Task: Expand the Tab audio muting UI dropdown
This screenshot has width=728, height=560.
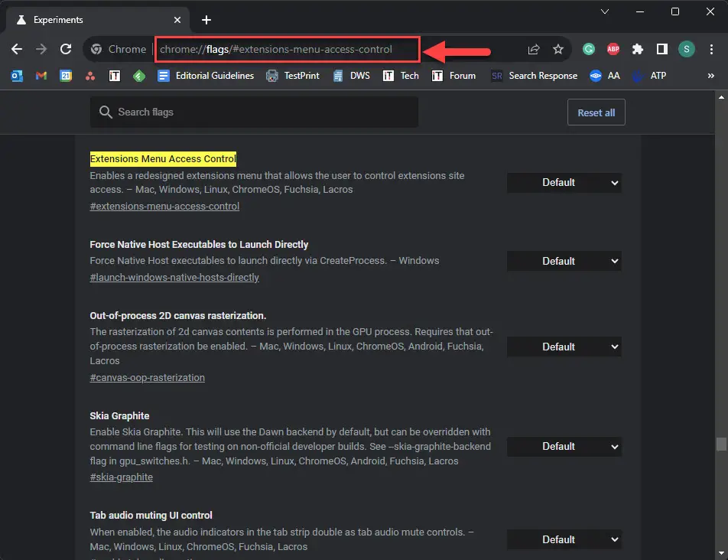Action: click(x=564, y=539)
